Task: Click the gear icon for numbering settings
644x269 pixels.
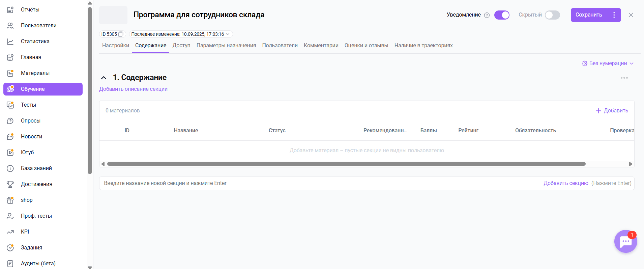Action: 585,63
